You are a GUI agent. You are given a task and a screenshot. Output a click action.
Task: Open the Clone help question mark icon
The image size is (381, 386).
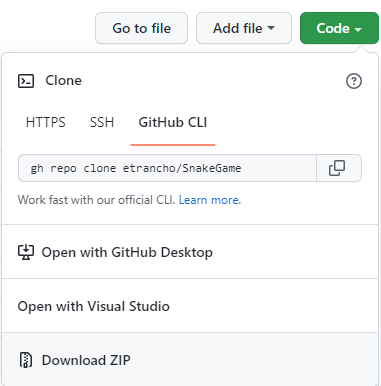point(354,81)
